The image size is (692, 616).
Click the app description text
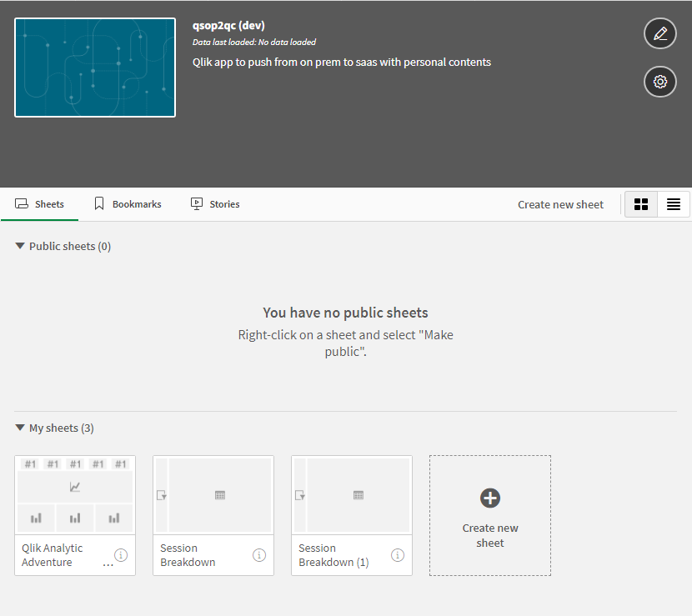tap(342, 63)
